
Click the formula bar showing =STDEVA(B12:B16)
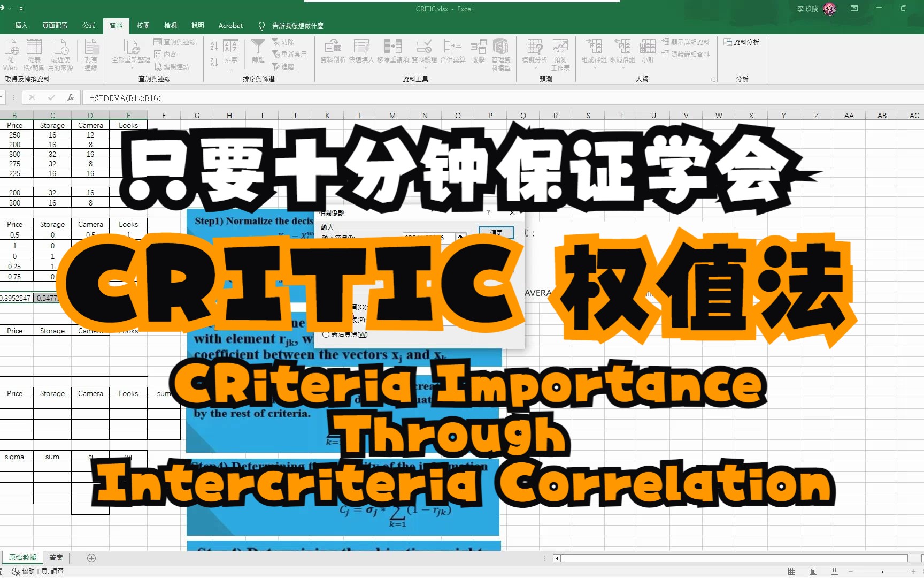click(x=503, y=97)
